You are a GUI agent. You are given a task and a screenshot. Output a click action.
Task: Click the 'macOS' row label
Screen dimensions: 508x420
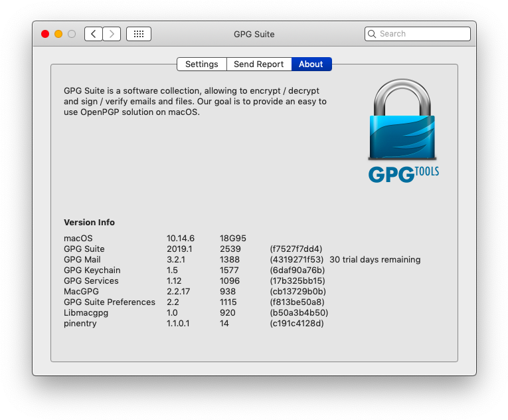78,238
